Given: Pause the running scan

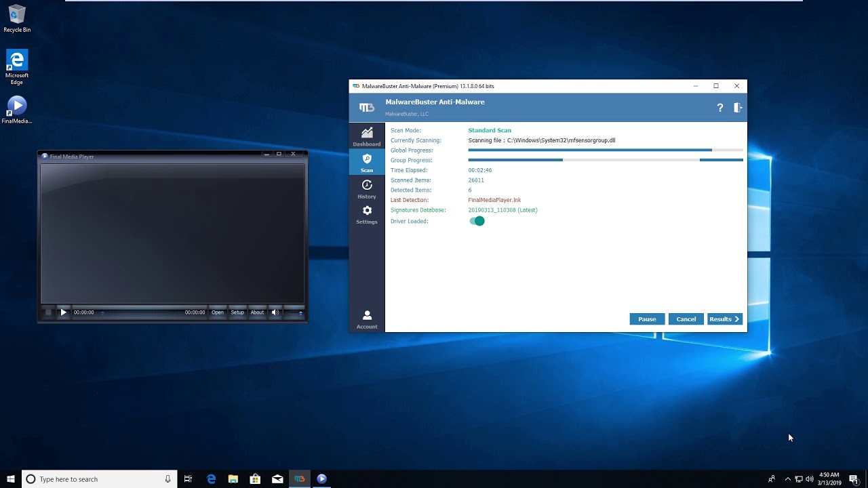Looking at the screenshot, I should pyautogui.click(x=647, y=319).
